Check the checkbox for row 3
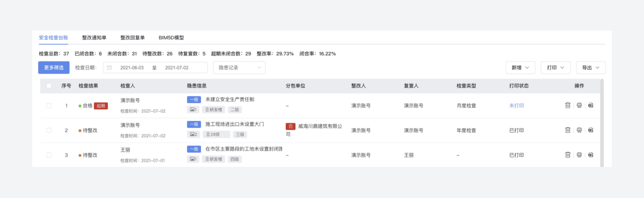Image resolution: width=644 pixels, height=198 pixels. click(49, 155)
